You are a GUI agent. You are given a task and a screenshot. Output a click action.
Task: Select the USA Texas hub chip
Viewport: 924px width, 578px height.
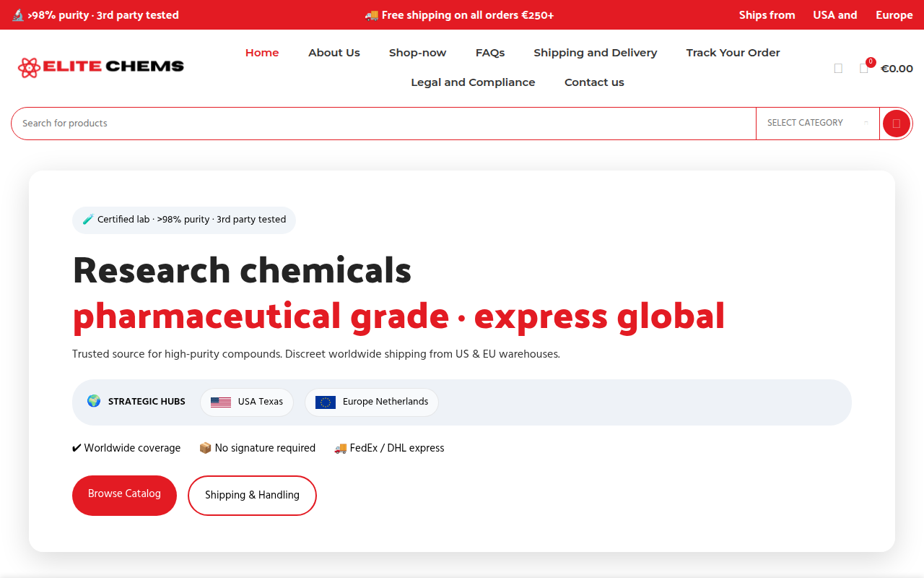click(247, 402)
